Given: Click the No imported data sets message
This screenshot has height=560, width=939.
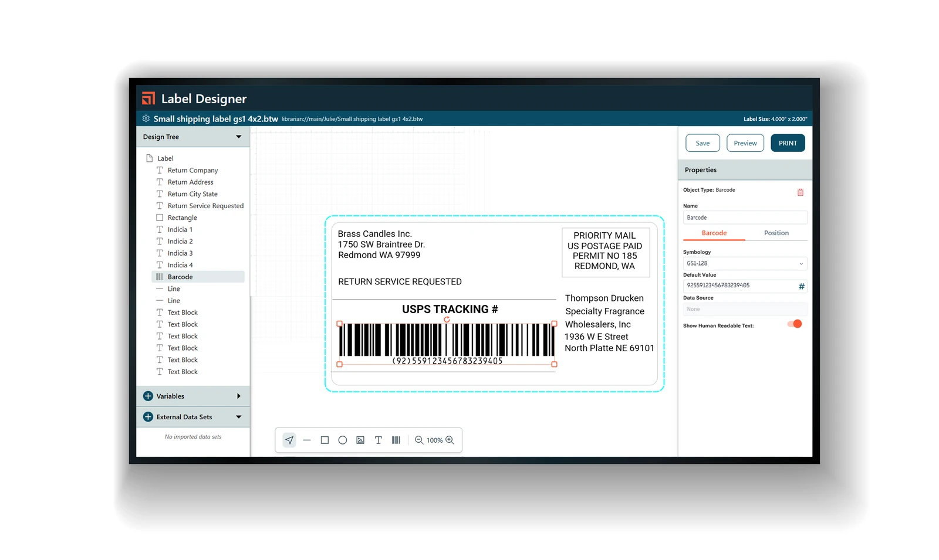Looking at the screenshot, I should click(x=193, y=437).
